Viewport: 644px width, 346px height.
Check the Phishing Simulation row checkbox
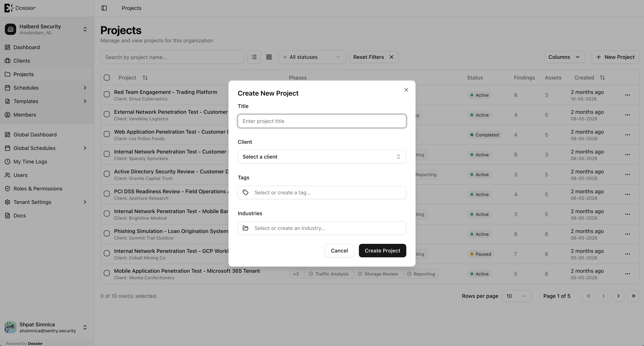pyautogui.click(x=107, y=233)
